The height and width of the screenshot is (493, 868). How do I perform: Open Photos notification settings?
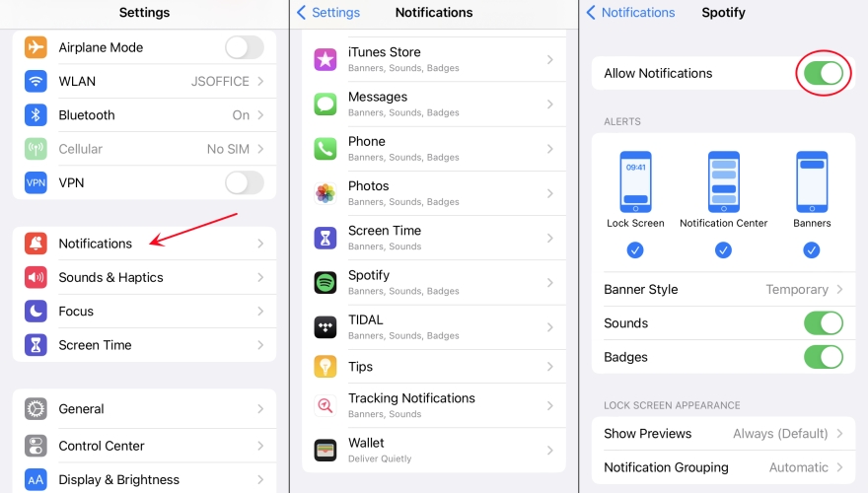[x=434, y=193]
